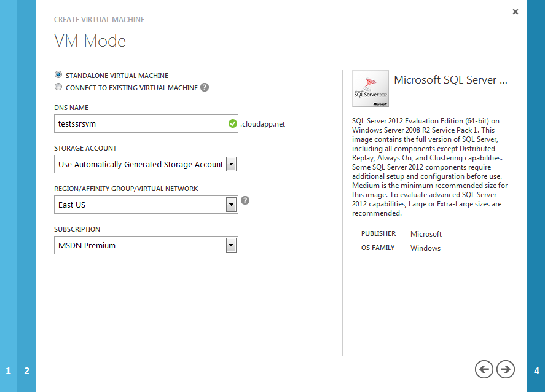Jump to wizard step 4
Screen dimensions: 545x392
[536, 370]
